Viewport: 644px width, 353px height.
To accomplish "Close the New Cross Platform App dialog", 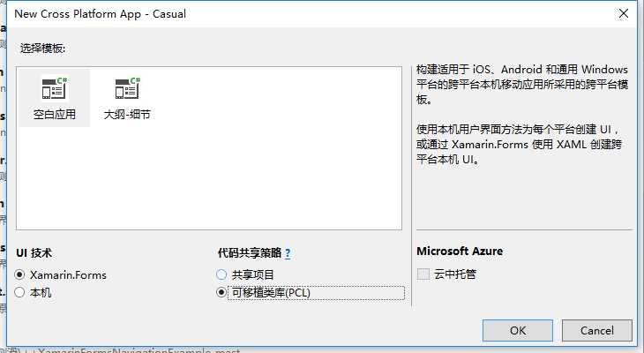I will (623, 14).
